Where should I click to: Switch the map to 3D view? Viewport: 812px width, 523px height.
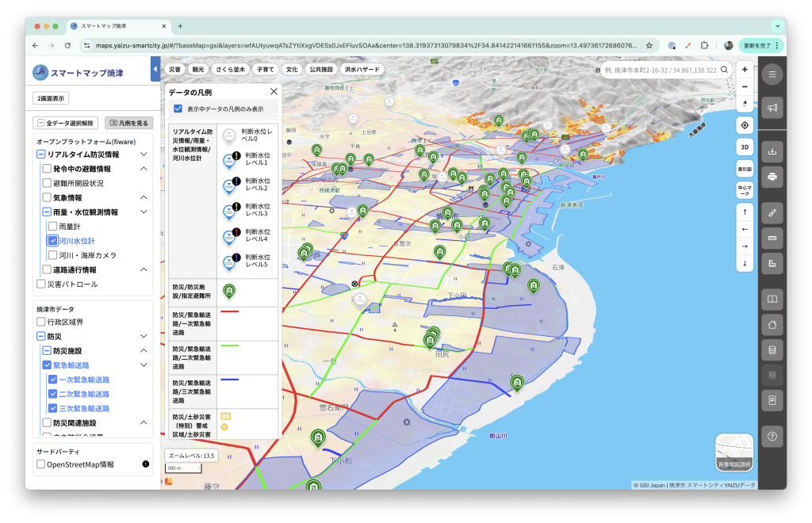[x=744, y=147]
